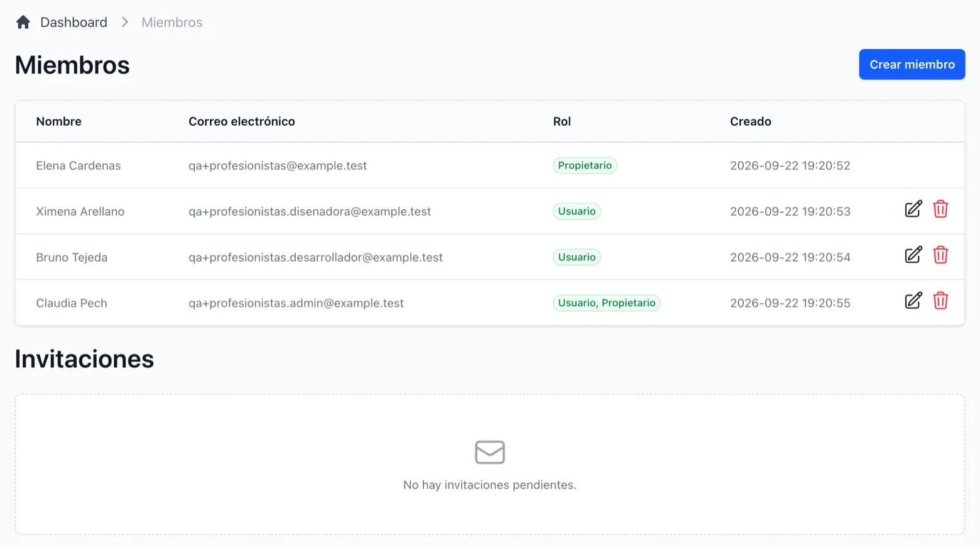The image size is (980, 547).
Task: Click timestamp 2026-09-22 19:20:54
Action: click(790, 257)
